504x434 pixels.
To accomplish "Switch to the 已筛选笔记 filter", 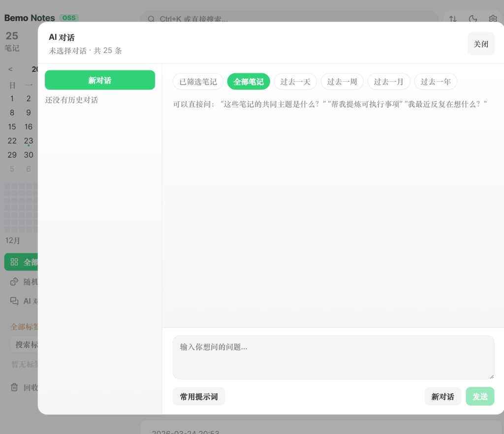I will (198, 81).
